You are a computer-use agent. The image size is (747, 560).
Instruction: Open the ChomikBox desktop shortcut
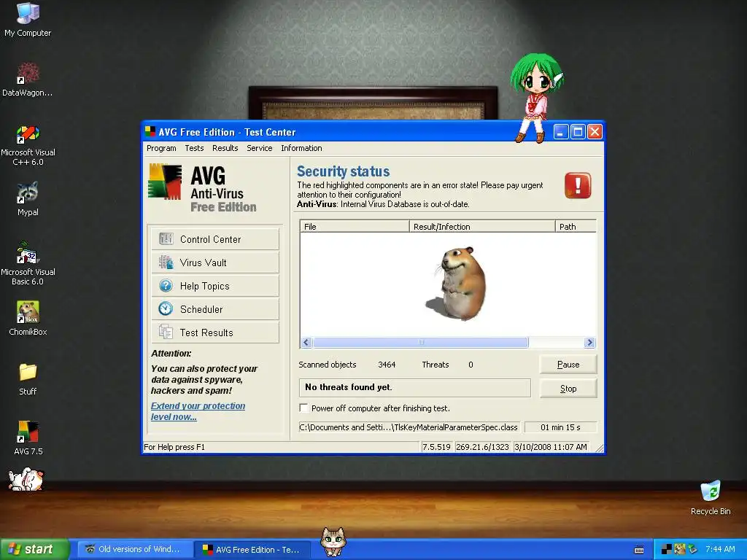pyautogui.click(x=28, y=318)
